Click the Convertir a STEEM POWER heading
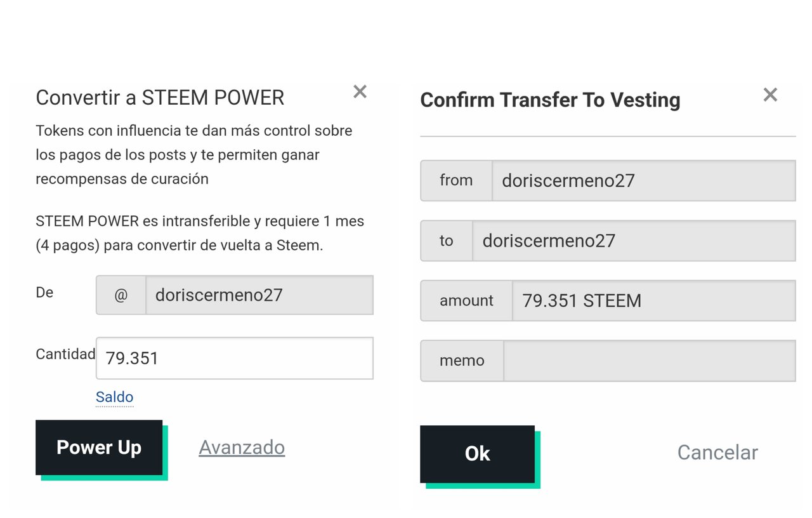 coord(160,98)
